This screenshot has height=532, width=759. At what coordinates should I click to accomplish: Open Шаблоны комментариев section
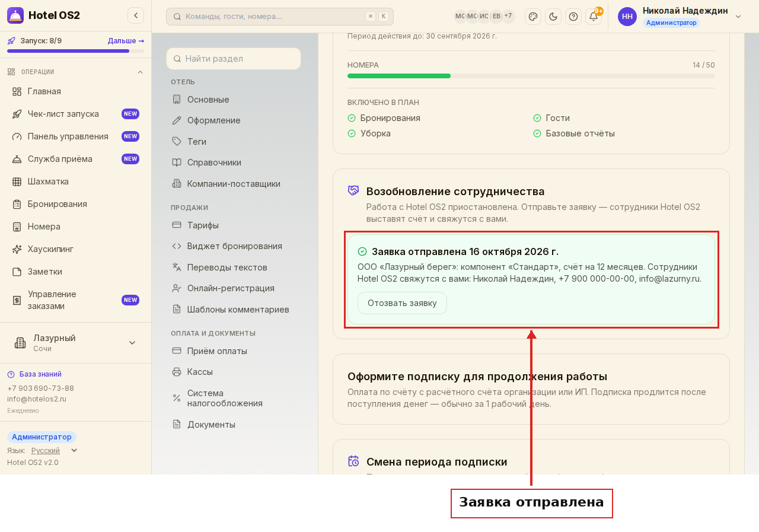234,310
